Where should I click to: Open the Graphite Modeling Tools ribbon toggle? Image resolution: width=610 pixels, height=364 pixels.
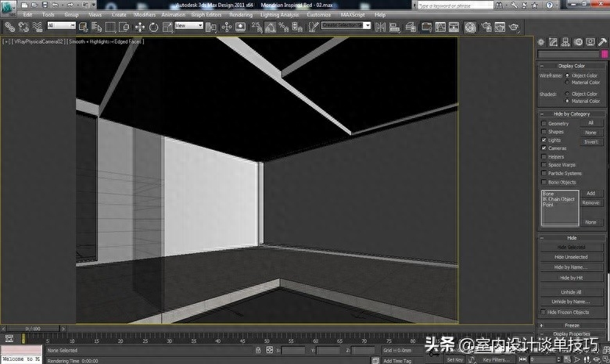click(x=427, y=27)
